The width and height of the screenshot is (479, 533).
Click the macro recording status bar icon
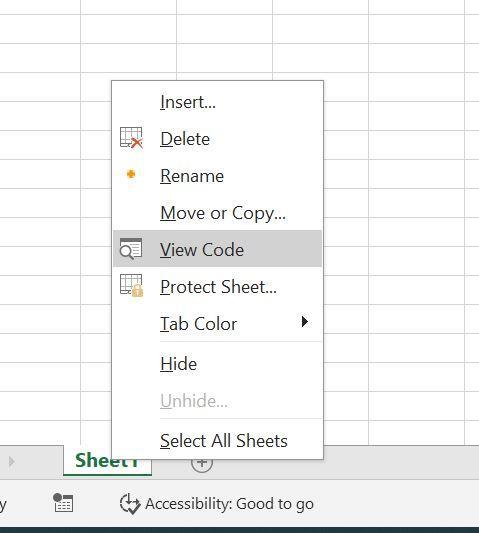coord(63,503)
